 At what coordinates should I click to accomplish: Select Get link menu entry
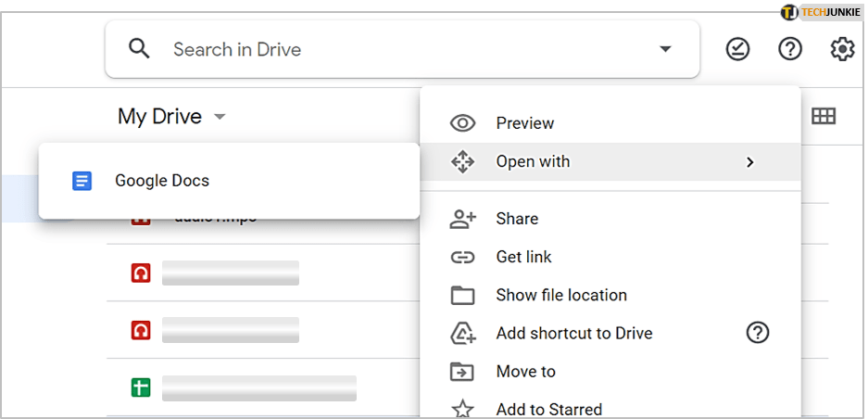(x=524, y=257)
